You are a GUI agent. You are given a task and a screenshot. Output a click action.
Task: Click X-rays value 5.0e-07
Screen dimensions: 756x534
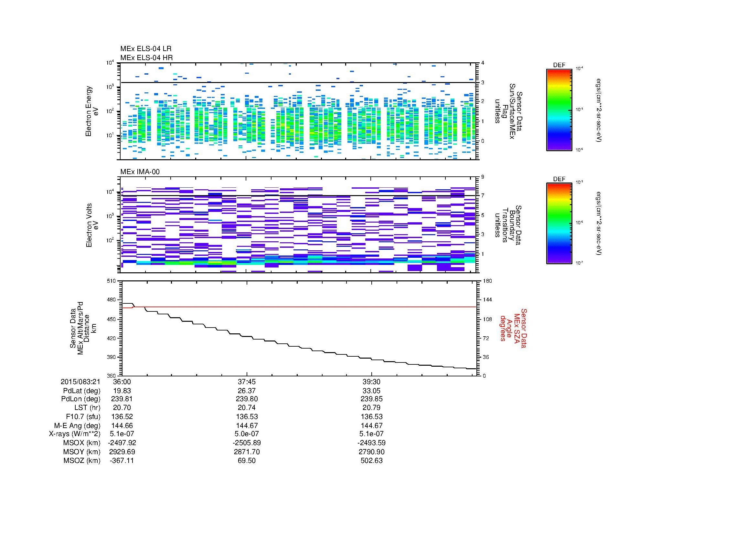pyautogui.click(x=247, y=434)
